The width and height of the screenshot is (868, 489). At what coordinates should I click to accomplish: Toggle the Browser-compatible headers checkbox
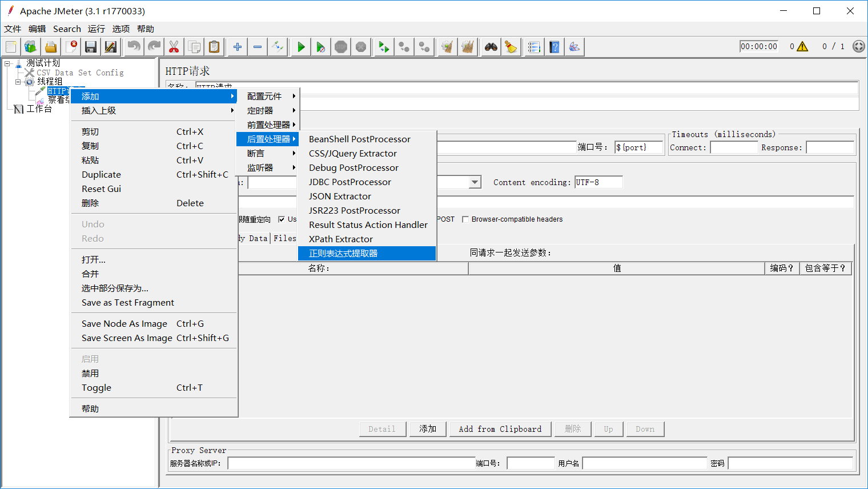coord(465,219)
